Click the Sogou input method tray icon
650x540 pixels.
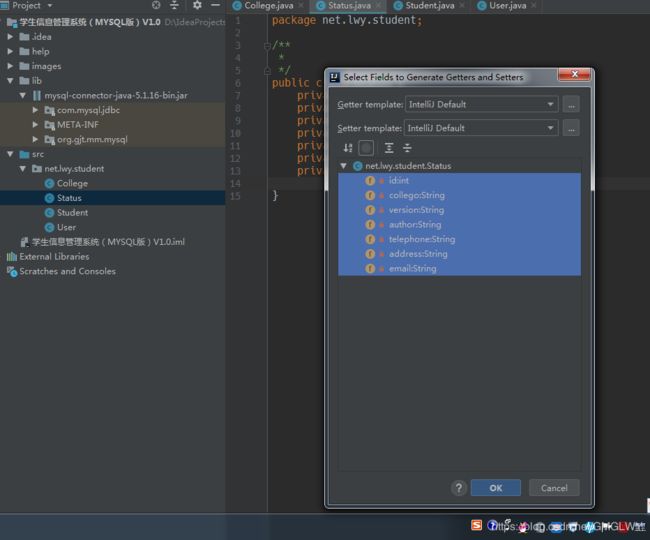click(x=477, y=525)
